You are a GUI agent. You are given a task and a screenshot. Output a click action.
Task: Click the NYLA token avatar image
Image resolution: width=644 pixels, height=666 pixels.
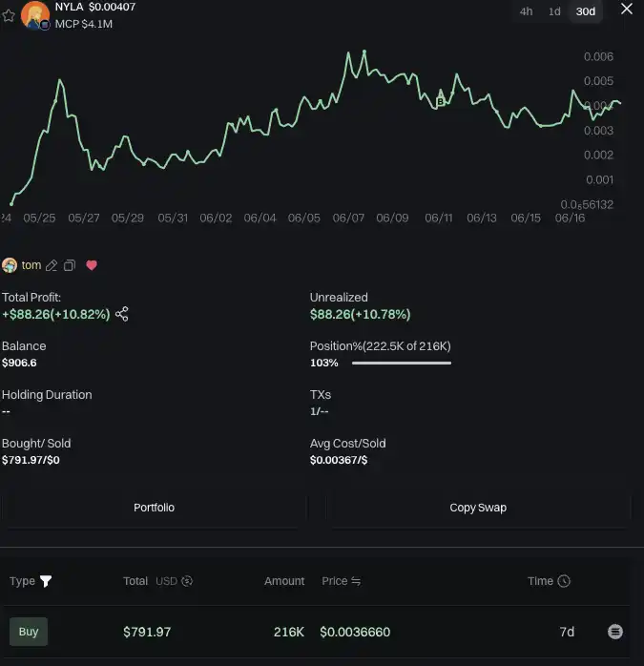35,15
